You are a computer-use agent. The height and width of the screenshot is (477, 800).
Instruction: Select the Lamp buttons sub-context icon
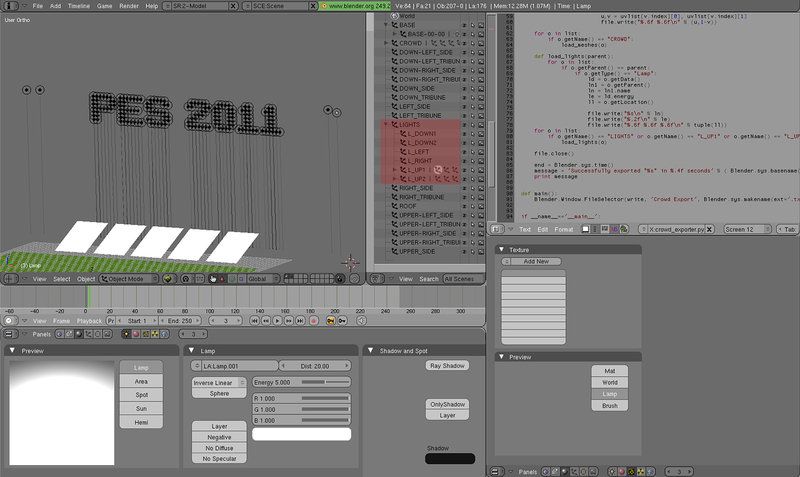coord(127,334)
